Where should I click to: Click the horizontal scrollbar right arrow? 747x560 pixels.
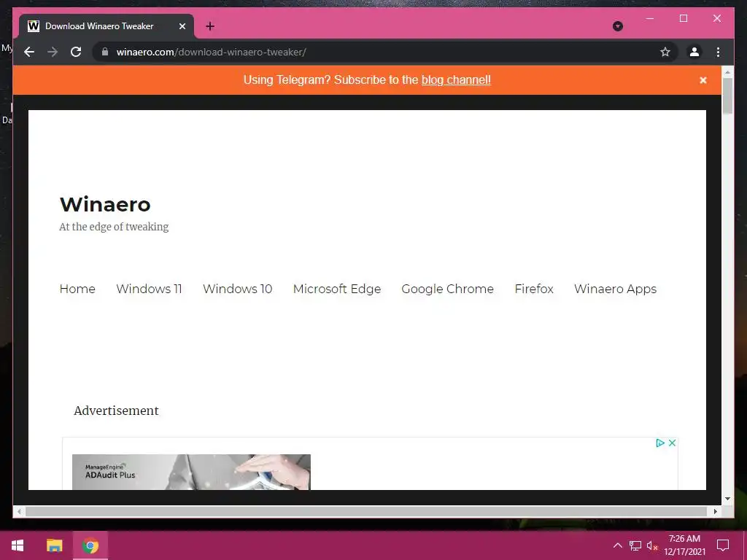715,511
